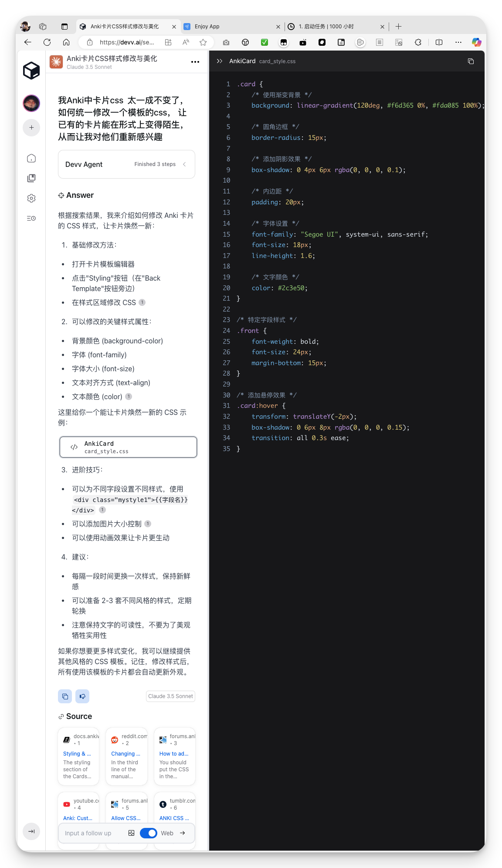Expand the sidebar with the arrow button
The height and width of the screenshot is (868, 502).
[x=31, y=831]
